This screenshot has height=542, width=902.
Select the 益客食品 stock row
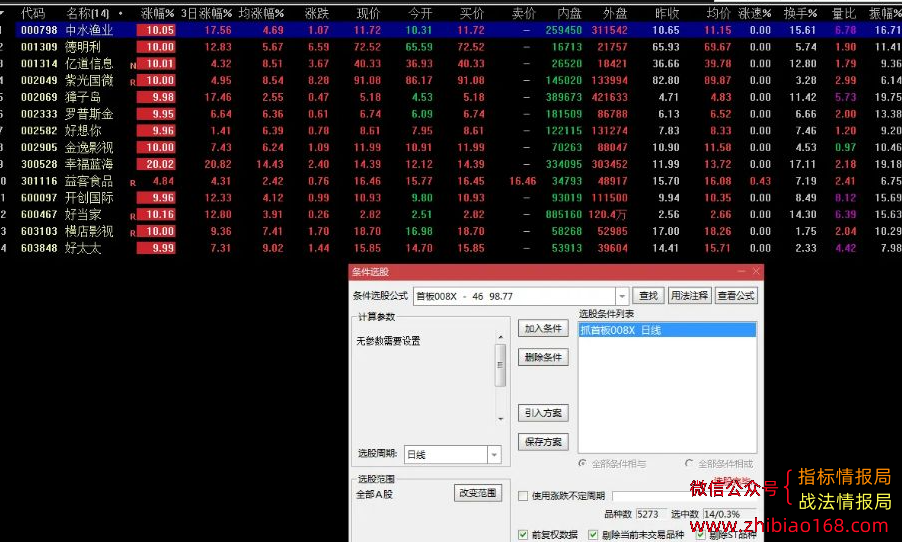tap(451, 181)
